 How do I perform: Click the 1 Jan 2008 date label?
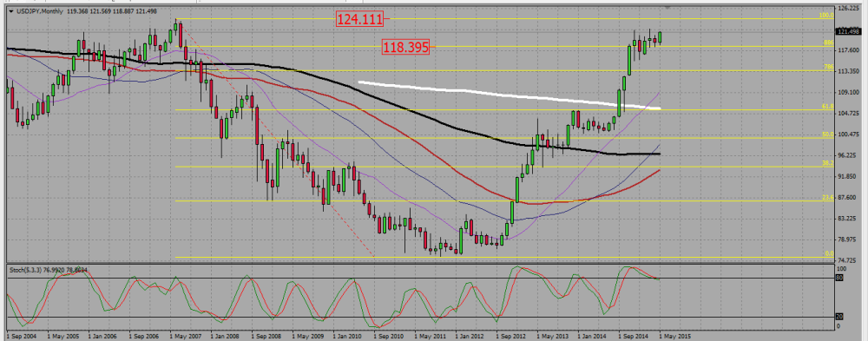pos(225,336)
